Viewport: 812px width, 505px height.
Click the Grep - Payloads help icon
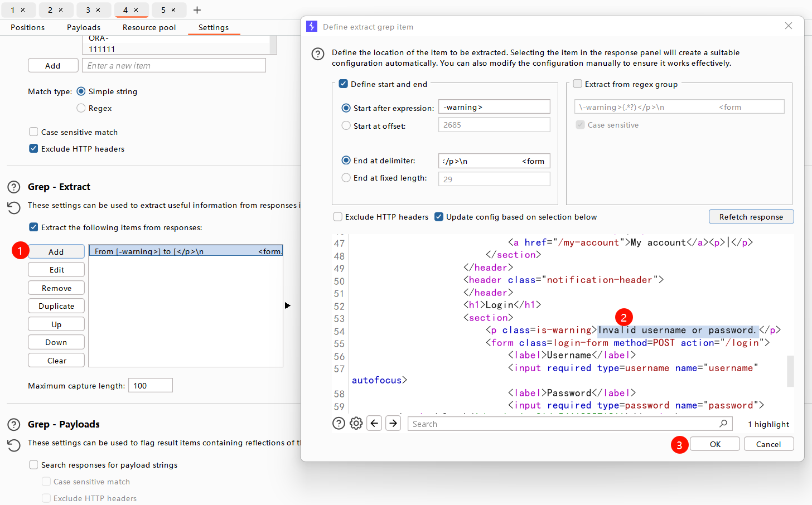tap(14, 425)
